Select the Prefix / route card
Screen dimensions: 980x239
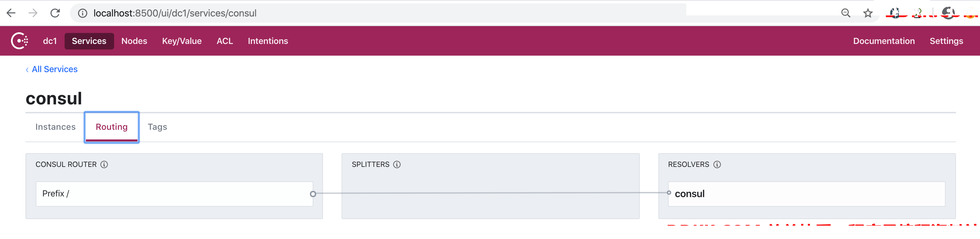point(174,194)
